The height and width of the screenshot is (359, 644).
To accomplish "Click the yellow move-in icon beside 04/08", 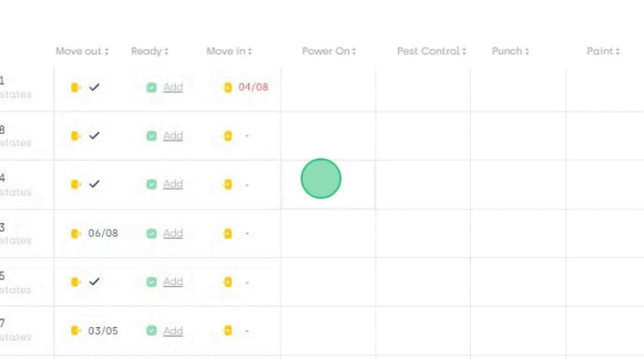I will (x=228, y=88).
